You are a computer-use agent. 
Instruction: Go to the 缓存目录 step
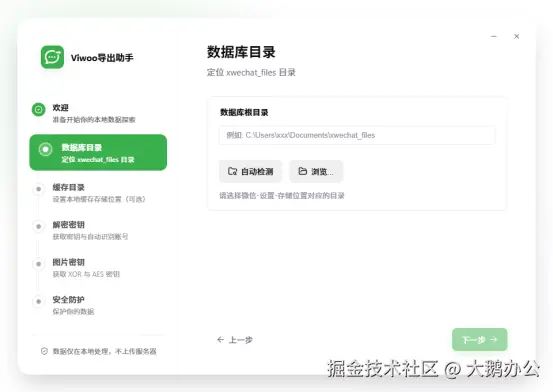coord(98,193)
